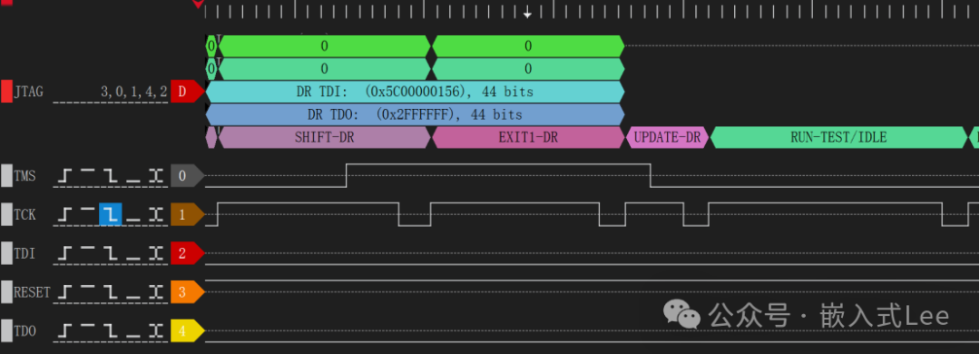The image size is (980, 354).
Task: Click the gray color swatch beside TDO
Action: click(6, 331)
